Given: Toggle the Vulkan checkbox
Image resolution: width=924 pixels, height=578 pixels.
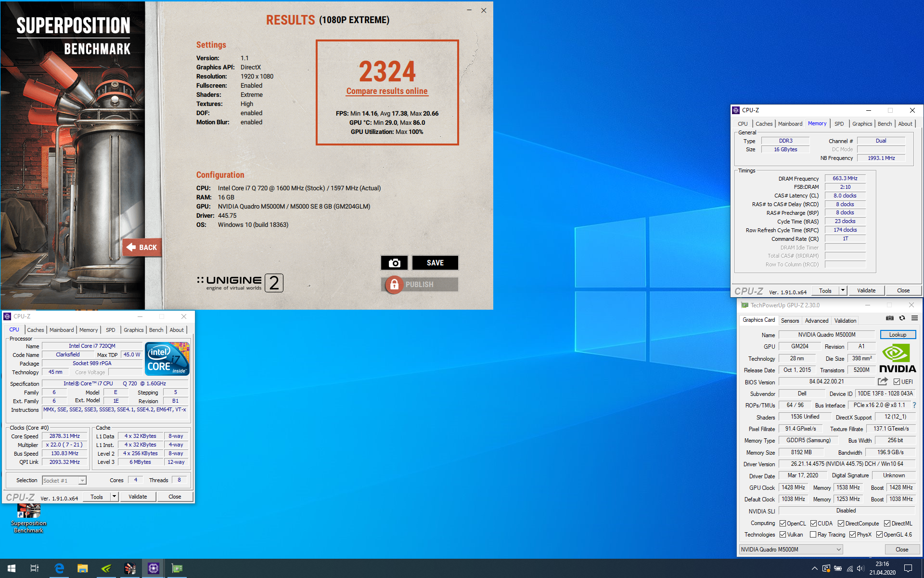Looking at the screenshot, I should 783,535.
